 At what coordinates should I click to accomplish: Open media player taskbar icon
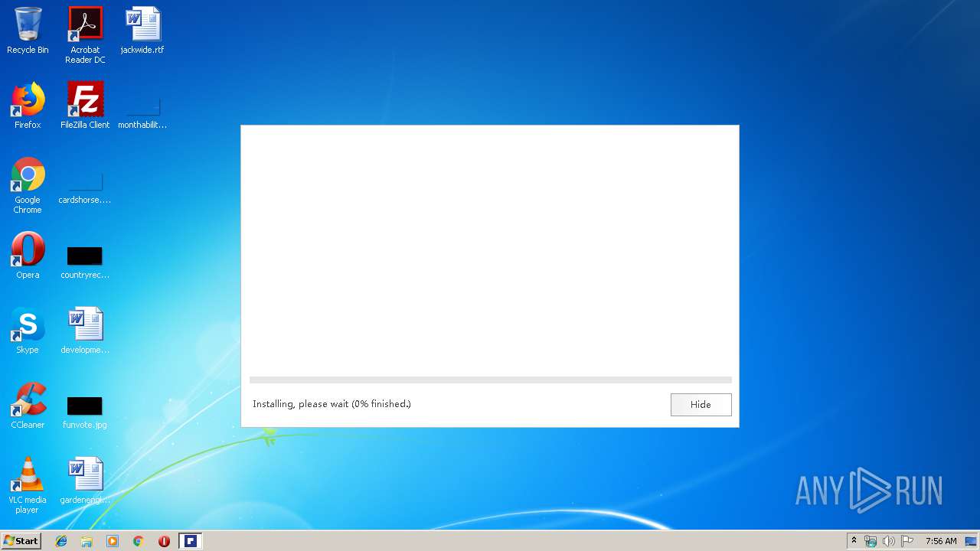click(x=113, y=541)
